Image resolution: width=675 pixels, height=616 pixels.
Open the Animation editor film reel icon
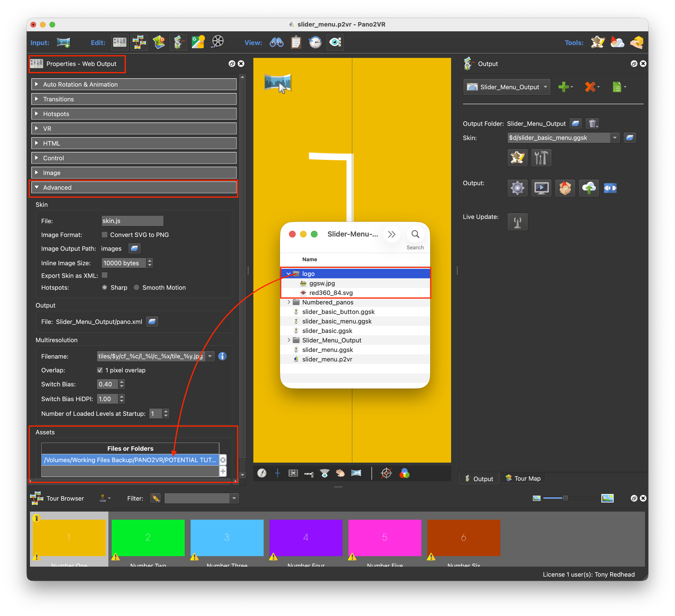(x=217, y=42)
